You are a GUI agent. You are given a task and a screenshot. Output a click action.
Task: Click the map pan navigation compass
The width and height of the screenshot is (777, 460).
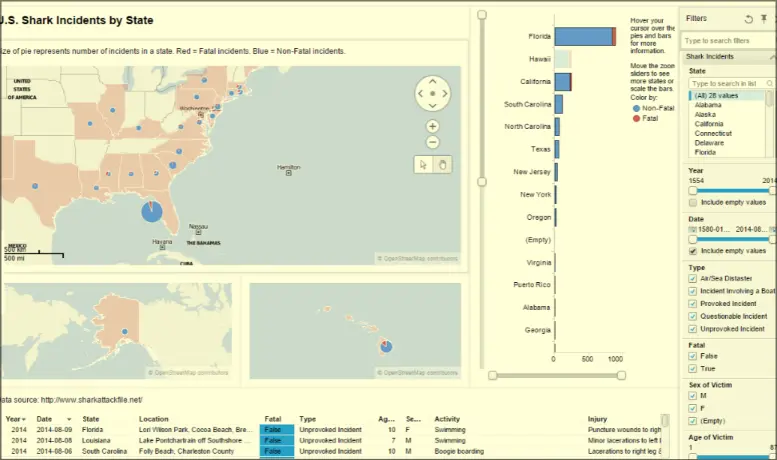[432, 93]
